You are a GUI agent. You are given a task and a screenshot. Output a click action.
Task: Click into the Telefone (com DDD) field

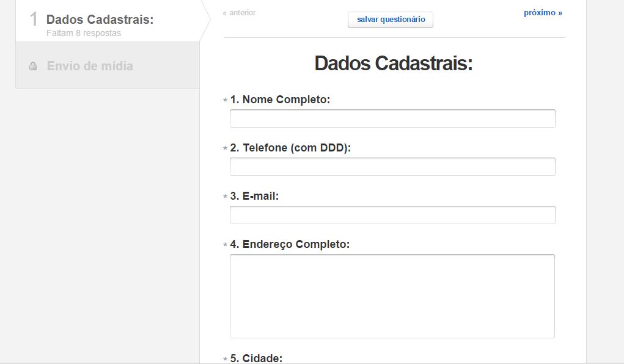point(392,167)
